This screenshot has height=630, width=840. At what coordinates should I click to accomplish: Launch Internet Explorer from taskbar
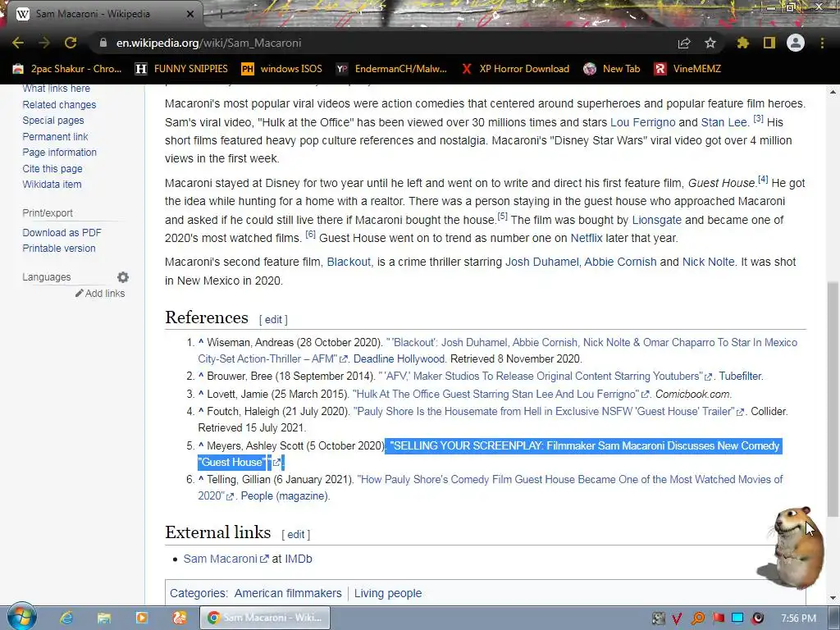pos(66,618)
